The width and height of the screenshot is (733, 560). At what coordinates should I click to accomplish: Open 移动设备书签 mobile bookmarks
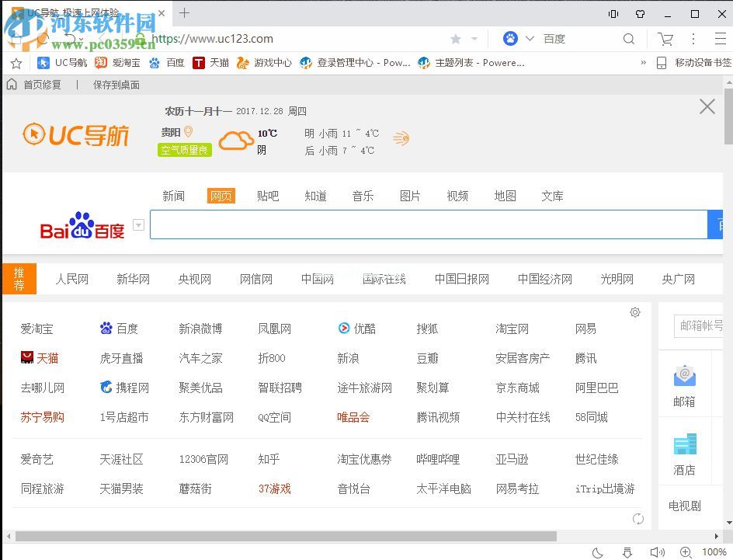[x=693, y=63]
